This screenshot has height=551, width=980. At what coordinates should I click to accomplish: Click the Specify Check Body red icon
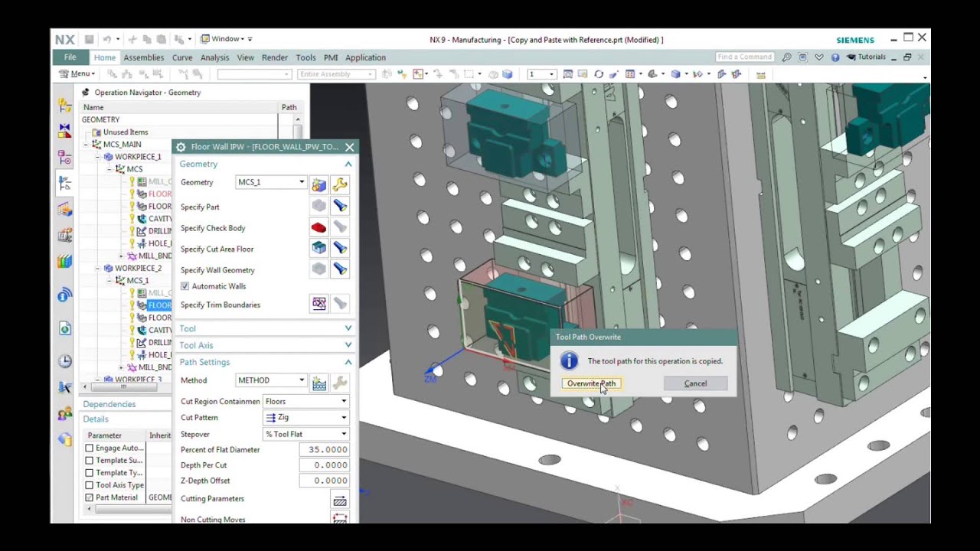point(319,227)
